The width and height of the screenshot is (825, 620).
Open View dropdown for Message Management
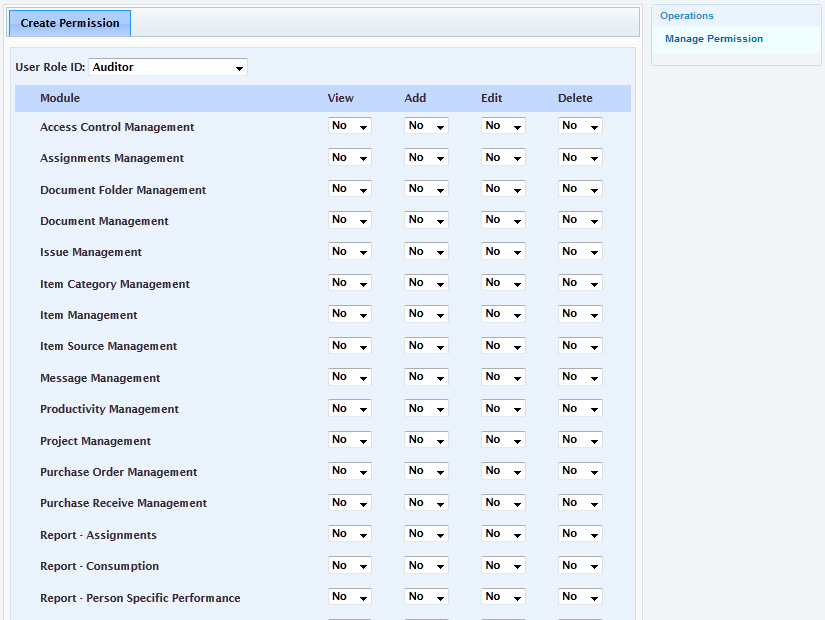coord(349,377)
